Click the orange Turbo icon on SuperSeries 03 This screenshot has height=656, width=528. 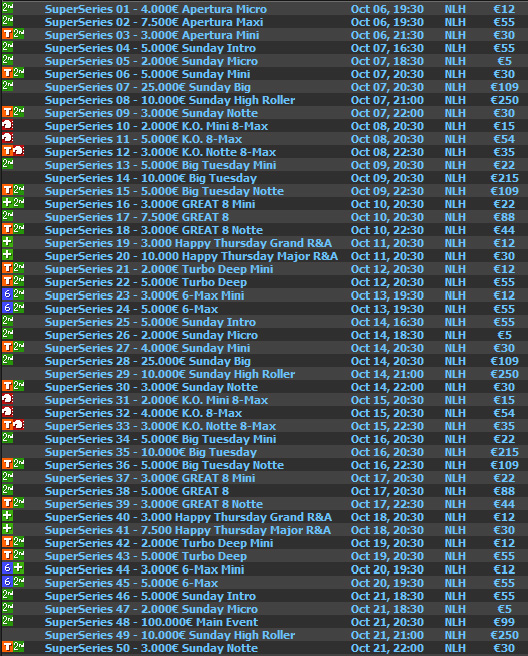8,34
